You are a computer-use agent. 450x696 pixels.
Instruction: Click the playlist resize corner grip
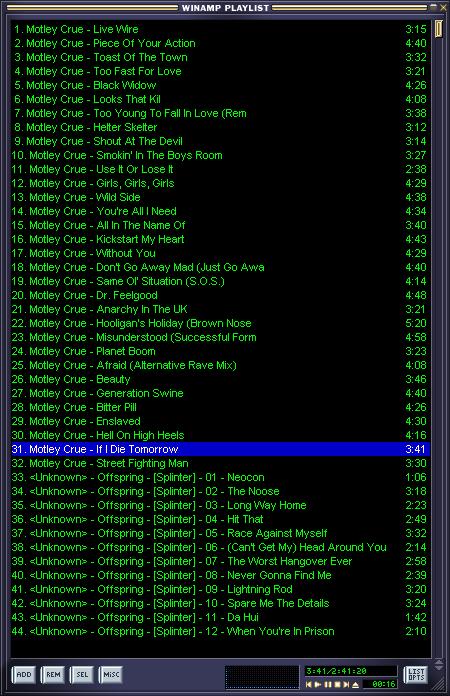[439, 684]
